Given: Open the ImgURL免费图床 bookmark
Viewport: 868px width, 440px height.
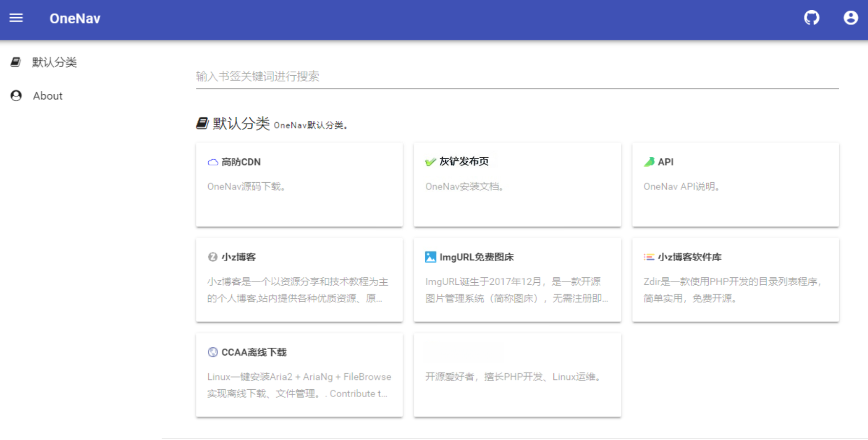Looking at the screenshot, I should click(x=477, y=257).
